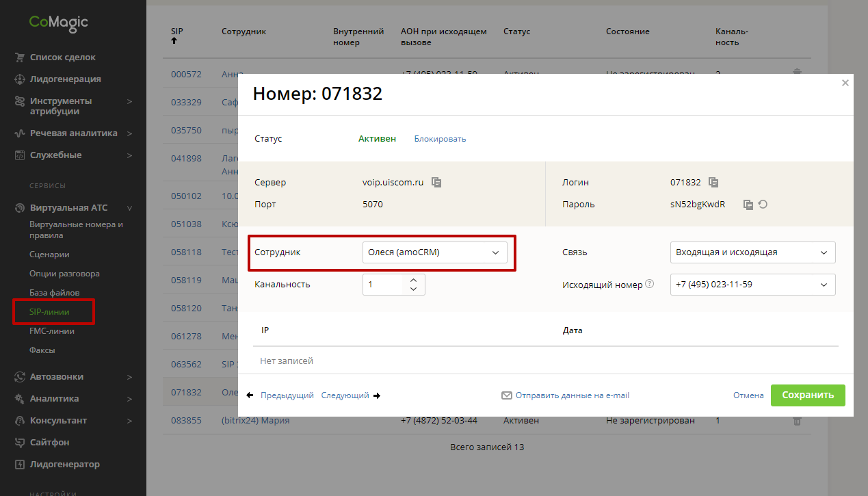This screenshot has height=496, width=868.
Task: Copy the login 071832 value
Action: 713,183
